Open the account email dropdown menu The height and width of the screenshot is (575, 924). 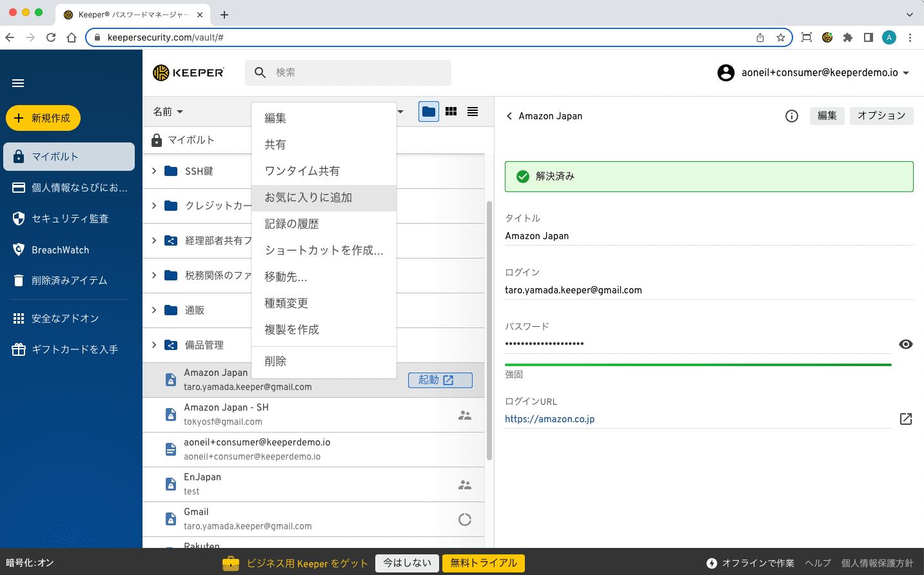tap(906, 73)
